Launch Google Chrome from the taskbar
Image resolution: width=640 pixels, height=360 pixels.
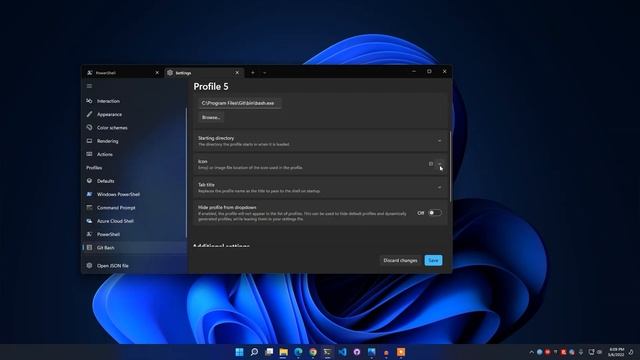point(313,352)
